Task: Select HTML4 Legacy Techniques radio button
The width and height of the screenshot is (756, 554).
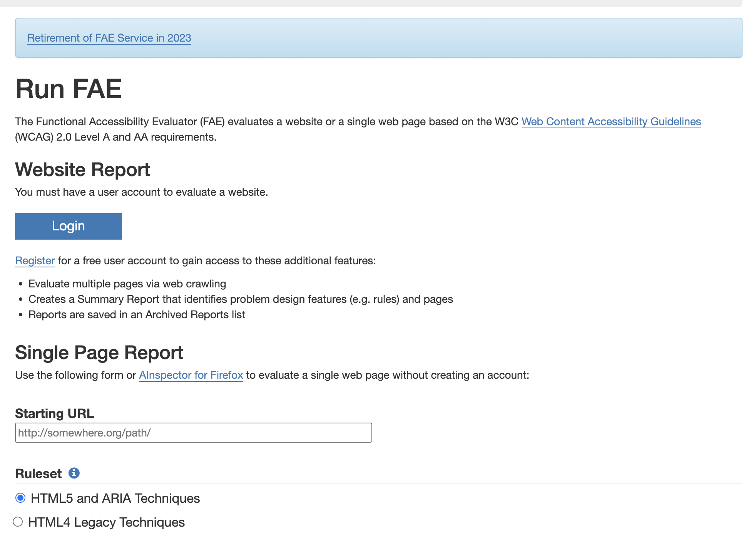Action: [18, 522]
